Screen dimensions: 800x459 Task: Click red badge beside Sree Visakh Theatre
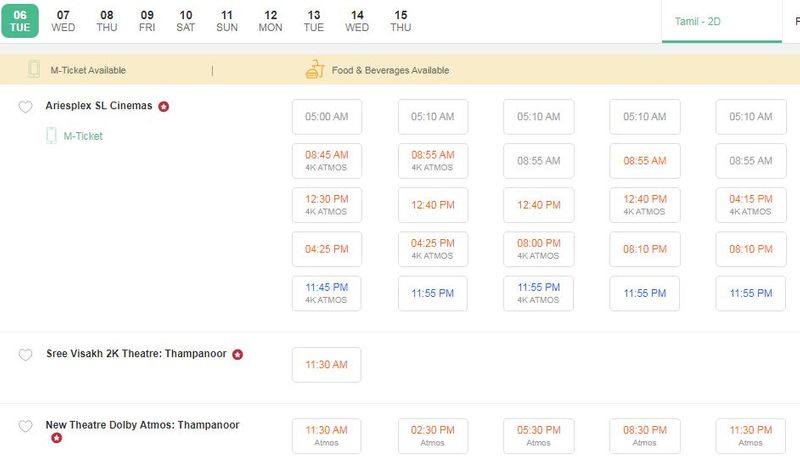238,354
